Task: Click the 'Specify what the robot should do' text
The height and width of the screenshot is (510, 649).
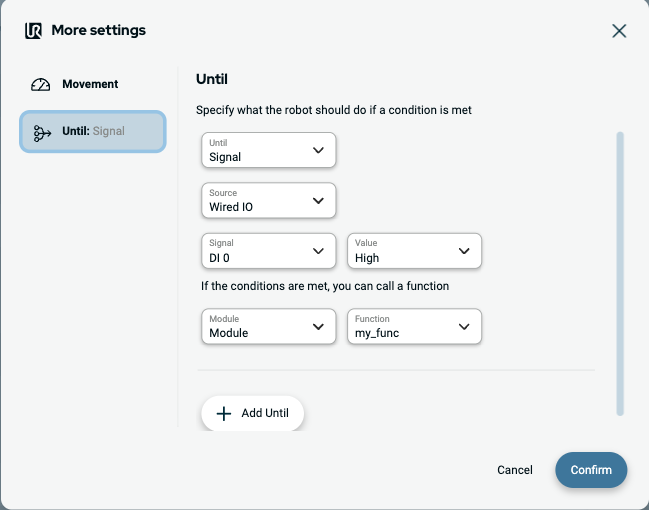Action: point(333,110)
